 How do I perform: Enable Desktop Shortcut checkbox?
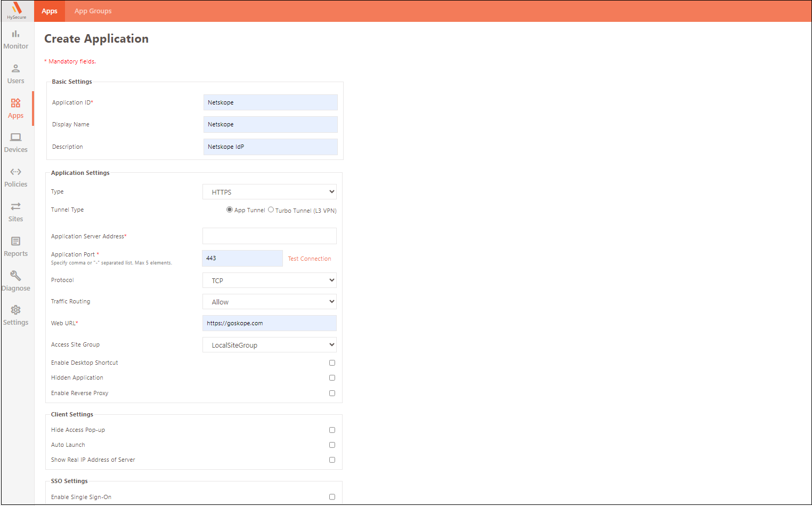(332, 363)
